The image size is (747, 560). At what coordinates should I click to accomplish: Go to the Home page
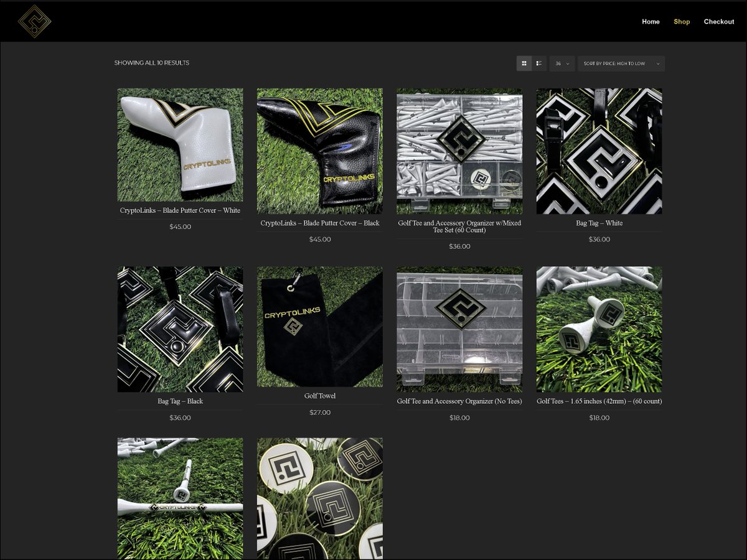pyautogui.click(x=651, y=22)
